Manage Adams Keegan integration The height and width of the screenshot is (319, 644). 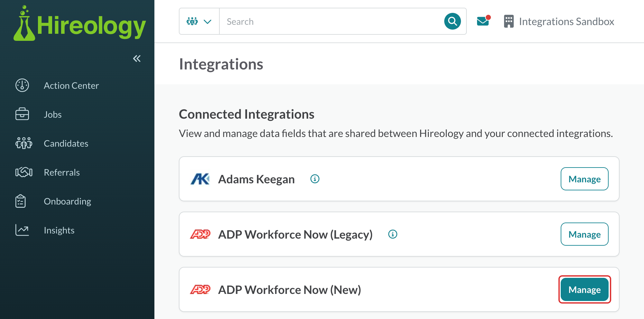click(584, 179)
